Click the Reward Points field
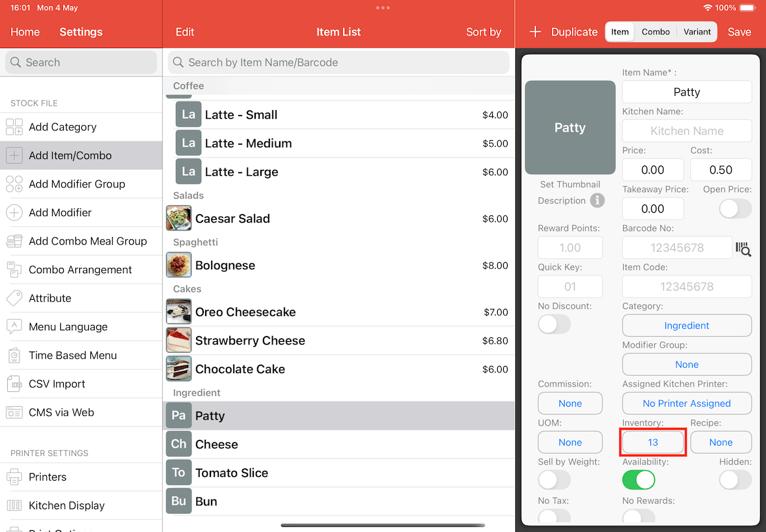 click(570, 248)
